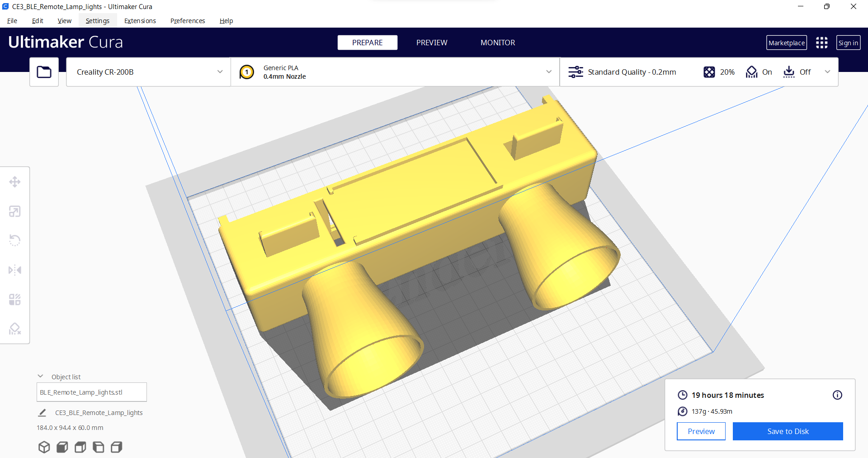
Task: Click the print time info icon
Action: click(837, 395)
